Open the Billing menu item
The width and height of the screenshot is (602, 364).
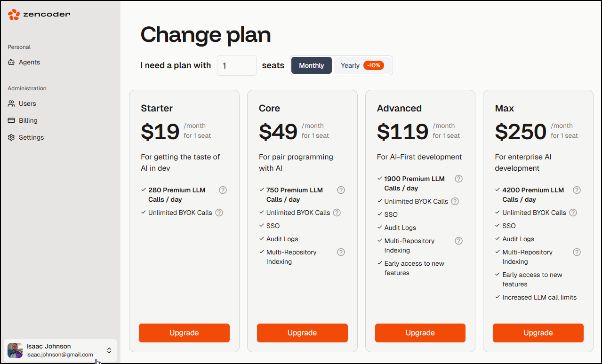tap(28, 120)
